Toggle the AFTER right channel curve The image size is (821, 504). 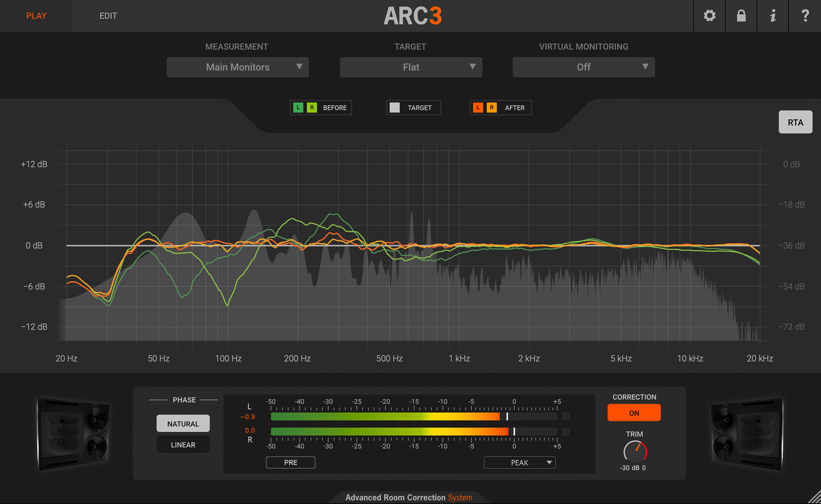tap(491, 107)
